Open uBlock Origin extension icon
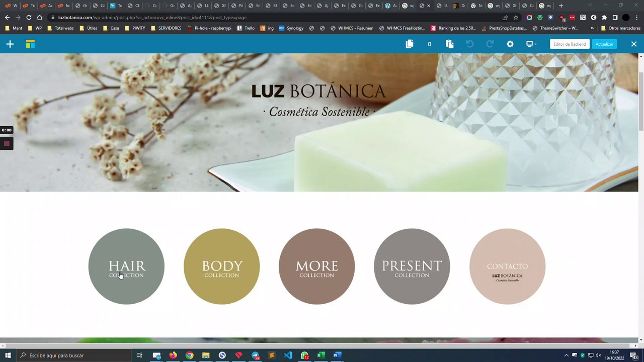644x362 pixels. 561,17
